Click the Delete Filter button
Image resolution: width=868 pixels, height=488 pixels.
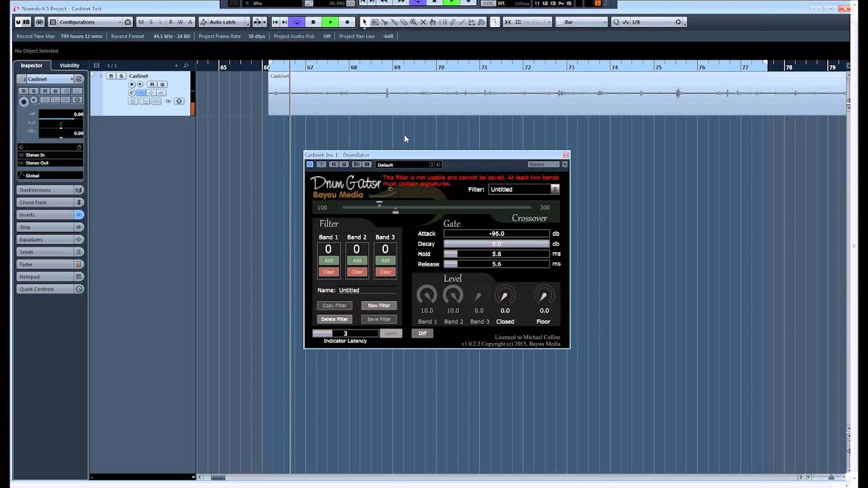click(x=334, y=319)
